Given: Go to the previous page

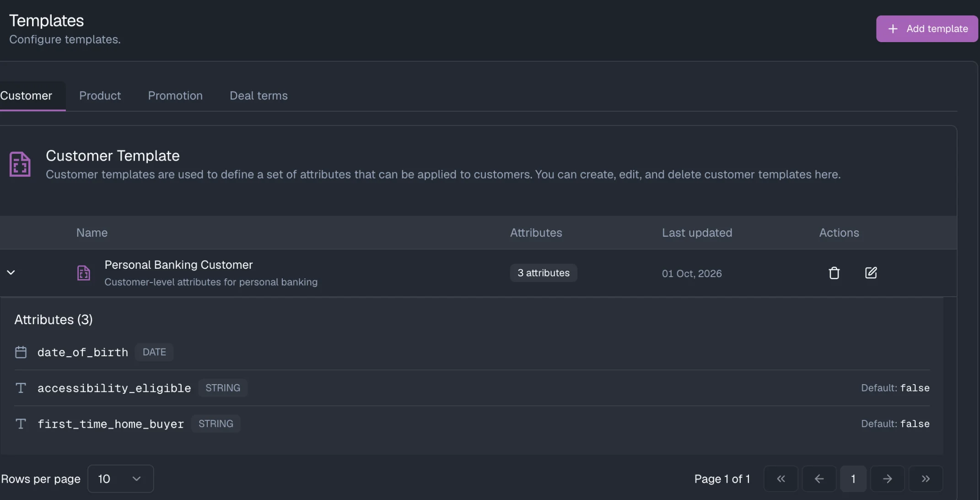Looking at the screenshot, I should [819, 479].
